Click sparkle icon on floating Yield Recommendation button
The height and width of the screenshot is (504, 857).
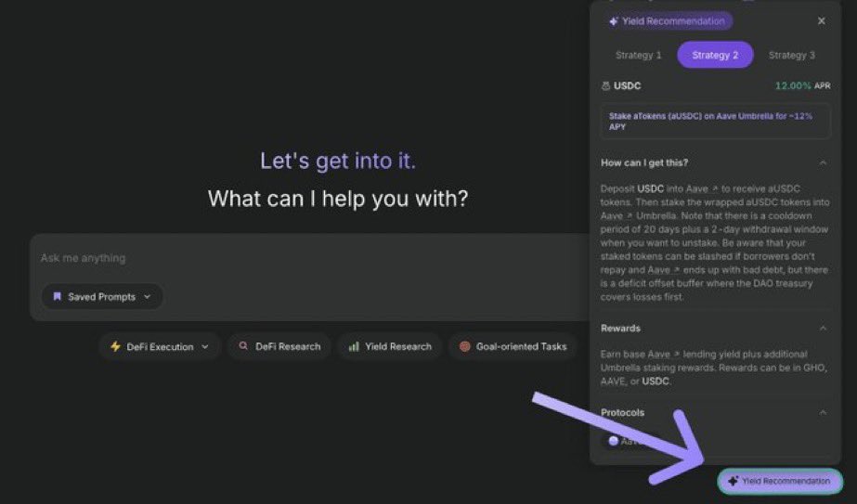[733, 481]
